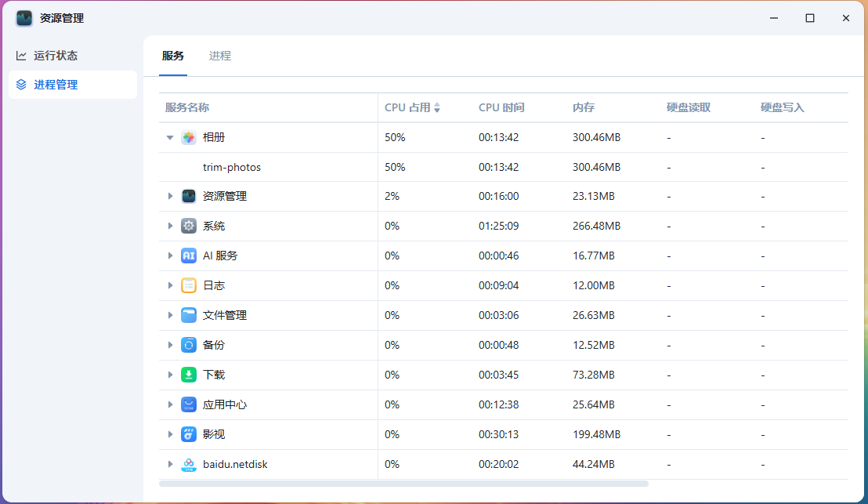Switch to the 进程 tab
Image resolution: width=868 pixels, height=504 pixels.
click(220, 56)
